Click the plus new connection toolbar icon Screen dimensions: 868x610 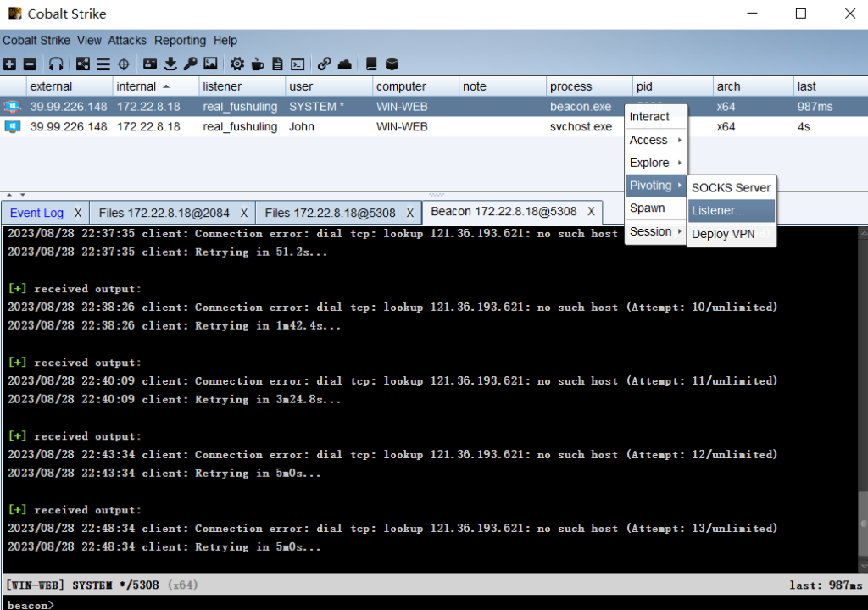point(9,64)
